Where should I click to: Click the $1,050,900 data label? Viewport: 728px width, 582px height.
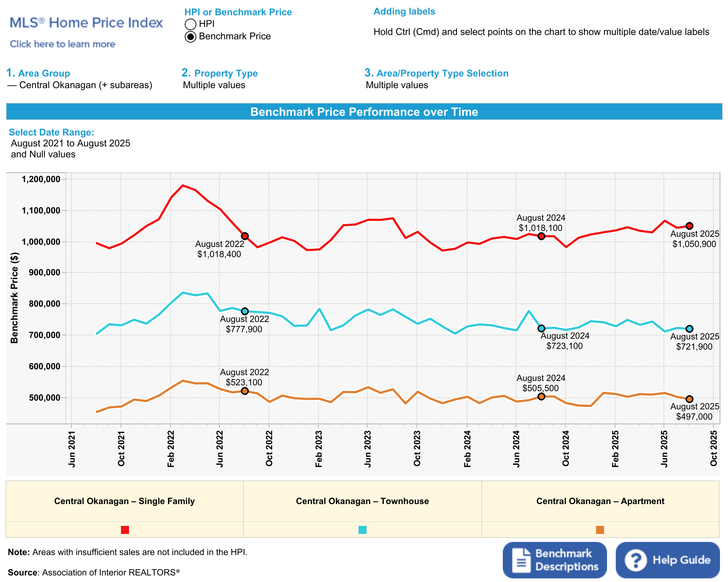694,244
